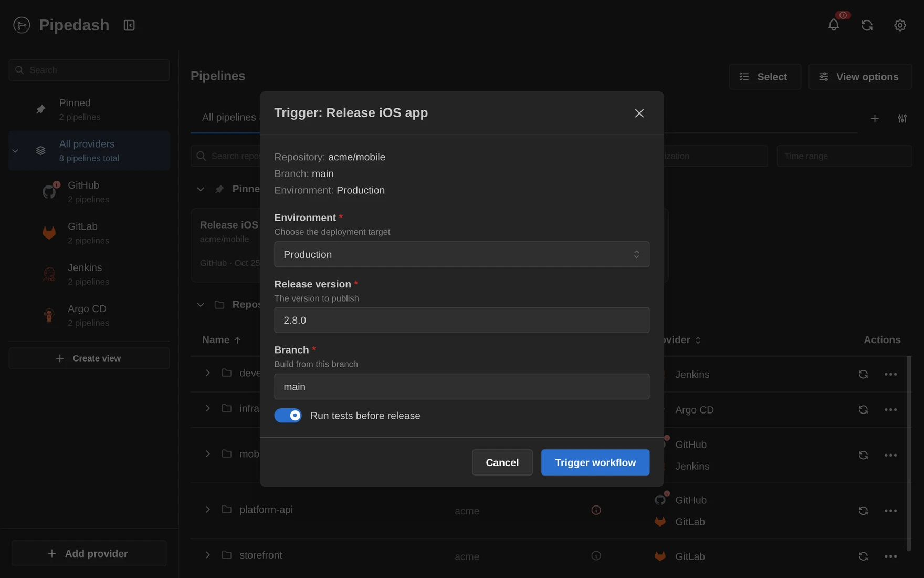
Task: Switch to All pipelines tab
Action: pyautogui.click(x=229, y=117)
